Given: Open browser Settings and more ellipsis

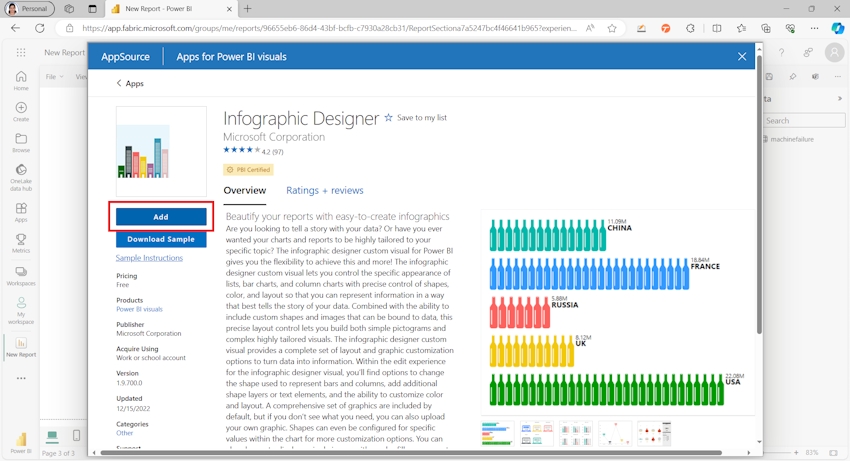Looking at the screenshot, I should (814, 28).
